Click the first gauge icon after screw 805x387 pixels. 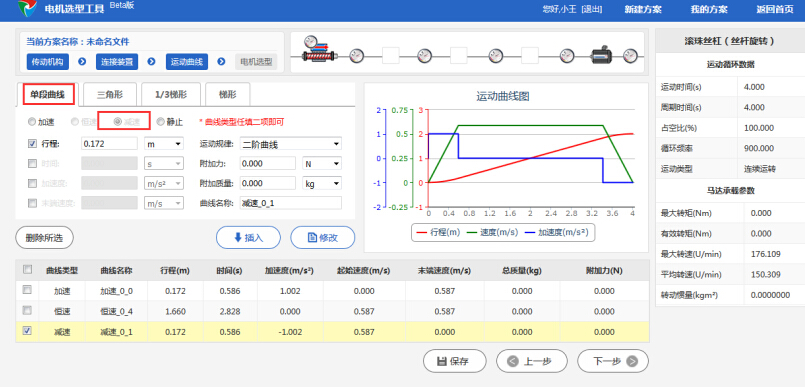click(x=357, y=55)
